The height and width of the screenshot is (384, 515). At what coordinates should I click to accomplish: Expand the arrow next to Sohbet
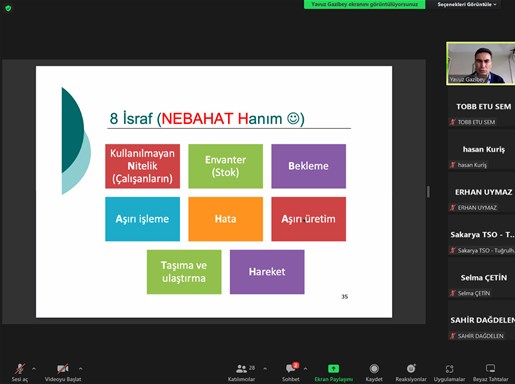[305, 369]
